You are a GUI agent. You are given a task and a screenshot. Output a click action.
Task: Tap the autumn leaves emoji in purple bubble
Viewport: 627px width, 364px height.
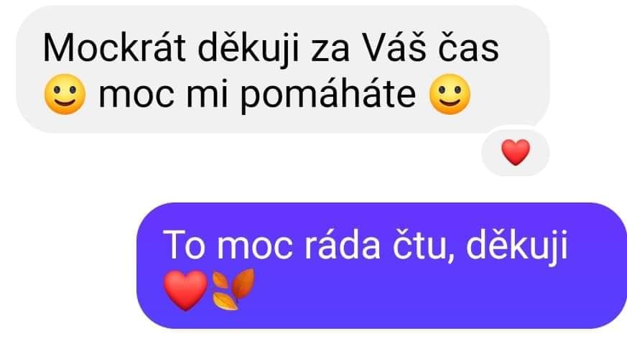pos(233,289)
